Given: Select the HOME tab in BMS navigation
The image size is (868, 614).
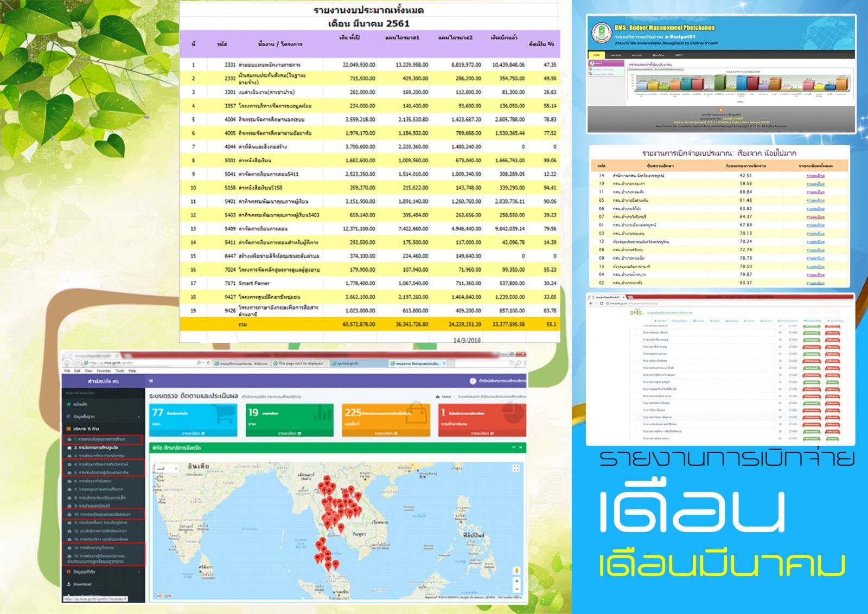Looking at the screenshot, I should [597, 55].
